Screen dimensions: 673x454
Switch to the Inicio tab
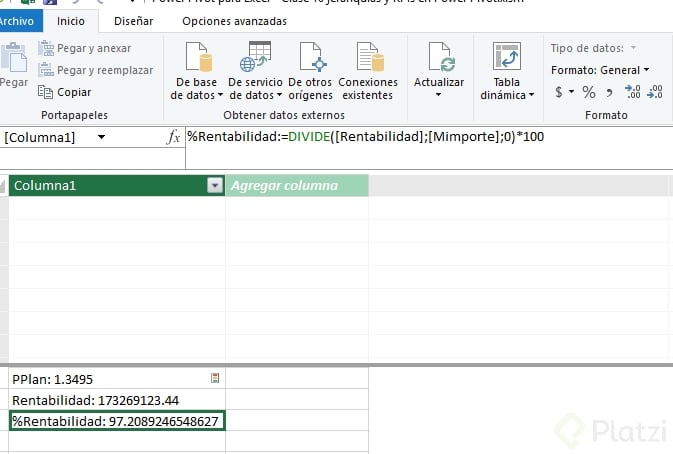coord(71,21)
